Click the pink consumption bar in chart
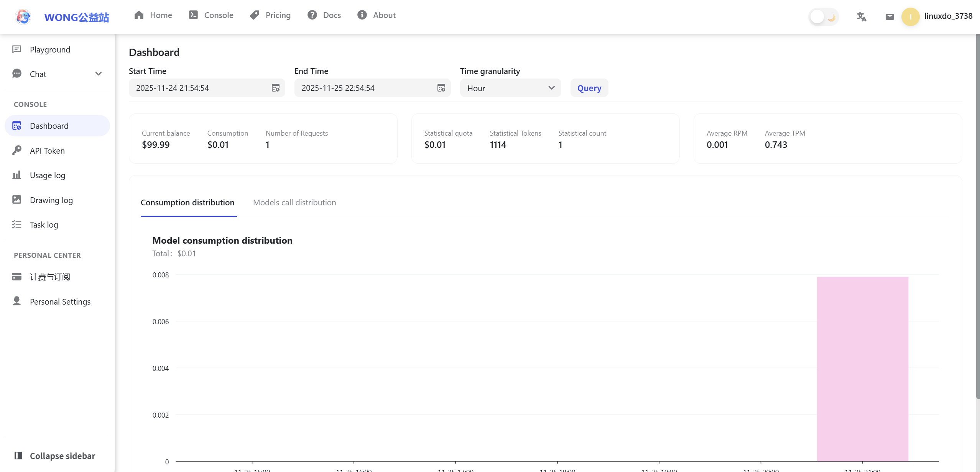The width and height of the screenshot is (980, 472). click(862, 368)
